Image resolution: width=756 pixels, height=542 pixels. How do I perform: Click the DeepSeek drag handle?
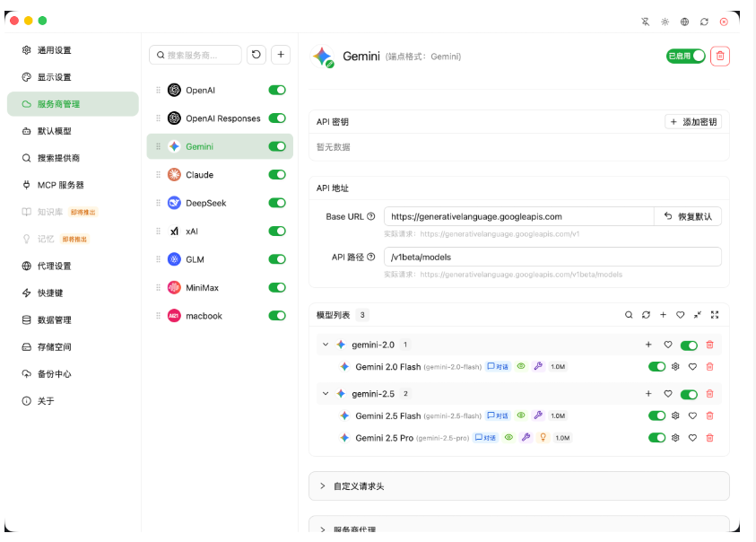(x=158, y=203)
